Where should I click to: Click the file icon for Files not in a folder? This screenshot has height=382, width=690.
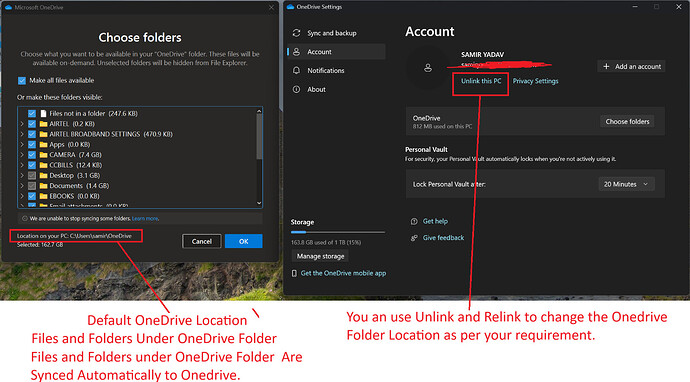44,114
